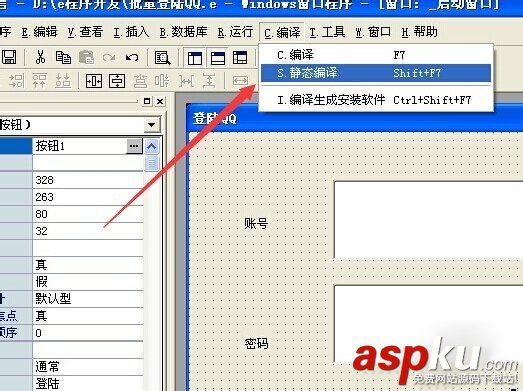Open the W.窗口 menu

click(x=373, y=32)
